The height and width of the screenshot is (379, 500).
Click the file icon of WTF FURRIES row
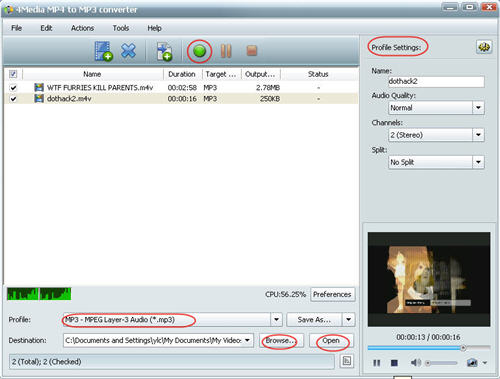click(x=39, y=87)
